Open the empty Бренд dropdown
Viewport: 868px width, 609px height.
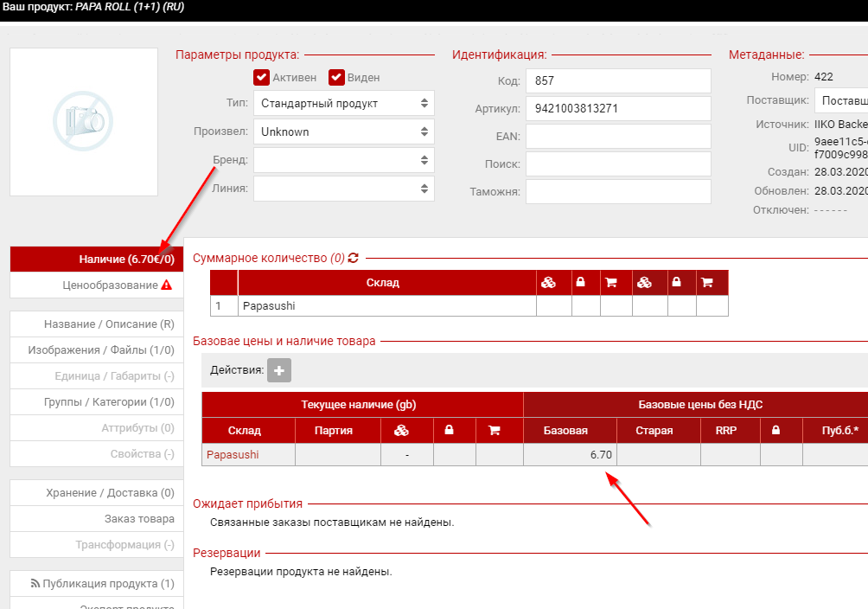[343, 160]
